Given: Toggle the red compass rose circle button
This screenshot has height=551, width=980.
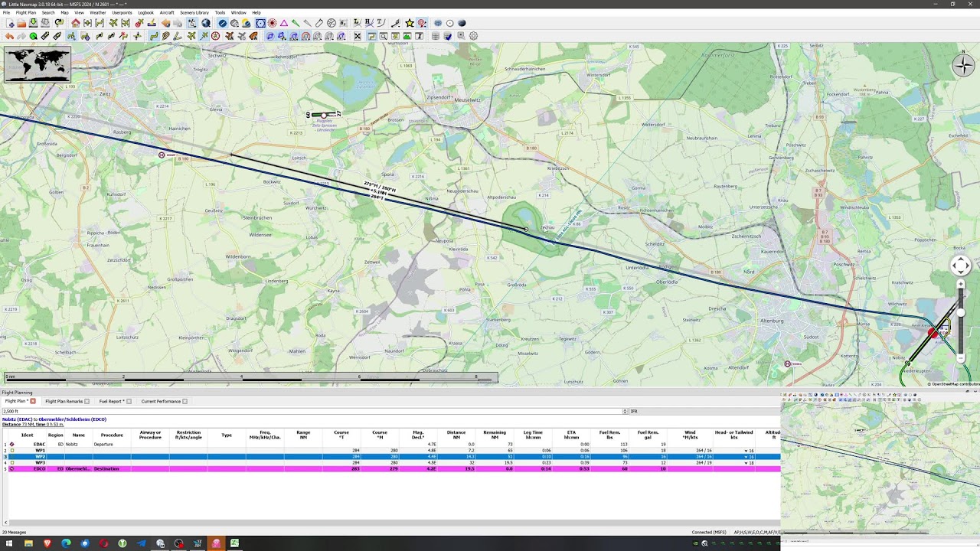Looking at the screenshot, I should coord(215,36).
